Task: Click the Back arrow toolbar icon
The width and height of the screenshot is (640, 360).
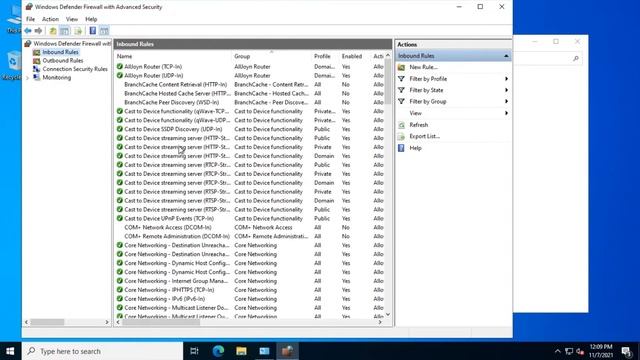Action: click(28, 31)
